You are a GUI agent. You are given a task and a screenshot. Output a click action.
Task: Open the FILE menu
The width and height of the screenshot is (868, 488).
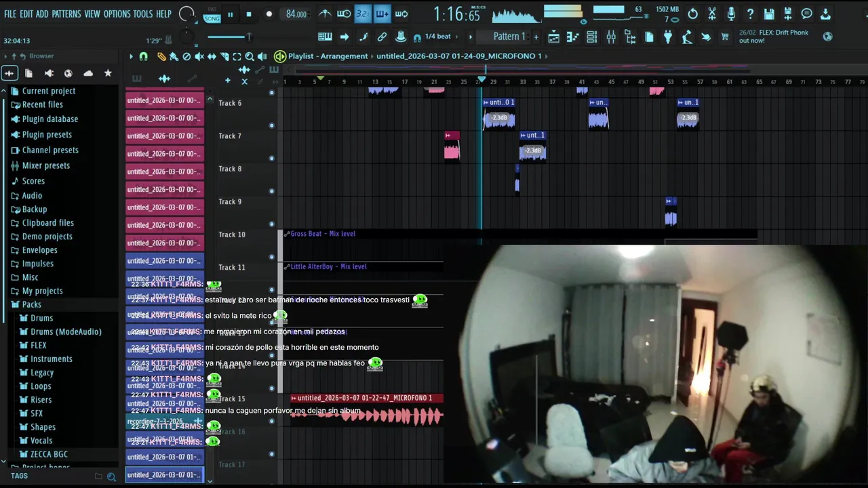click(10, 14)
